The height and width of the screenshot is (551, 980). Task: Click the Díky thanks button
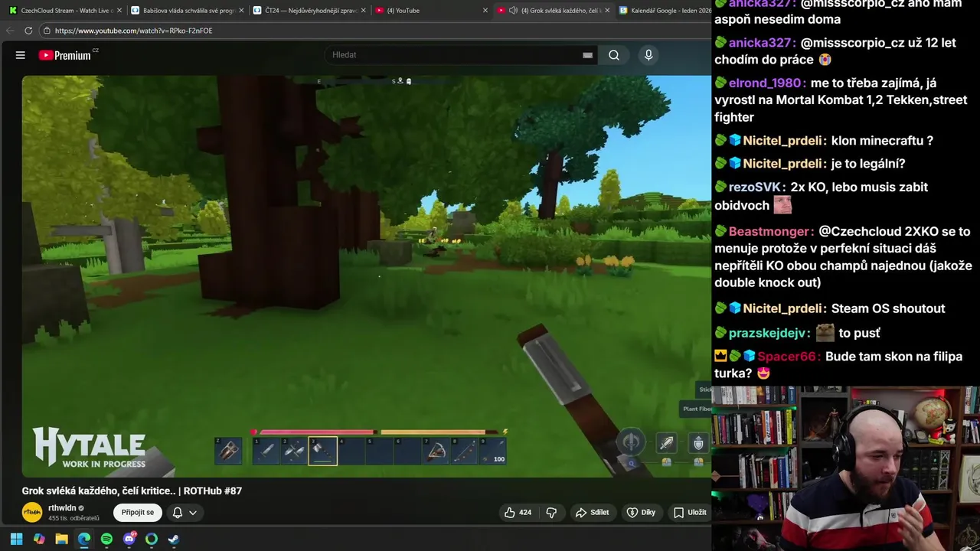[x=642, y=513]
